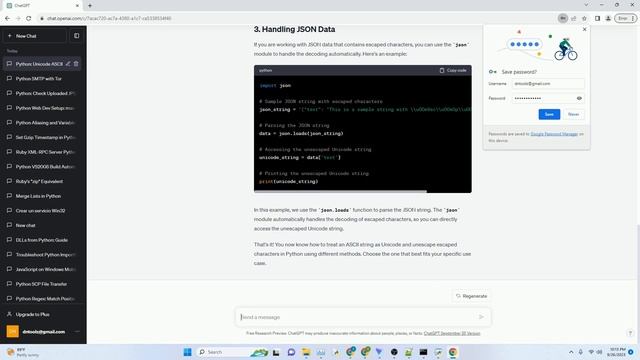Show hidden system tray icons

click(x=571, y=352)
